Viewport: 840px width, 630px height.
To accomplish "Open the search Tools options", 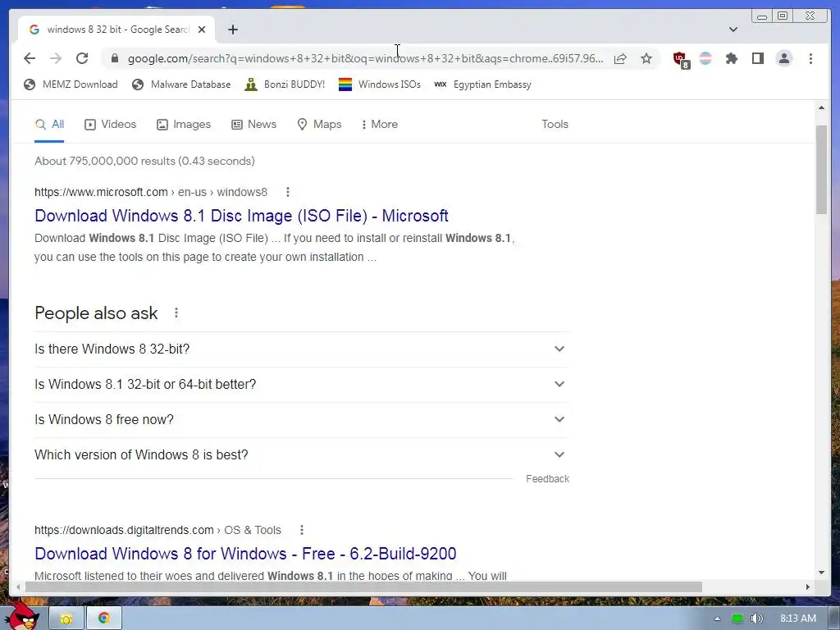I will pyautogui.click(x=555, y=125).
